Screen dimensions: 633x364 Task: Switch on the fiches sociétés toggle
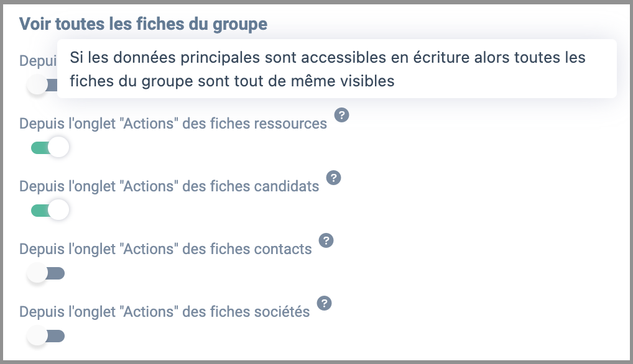45,336
